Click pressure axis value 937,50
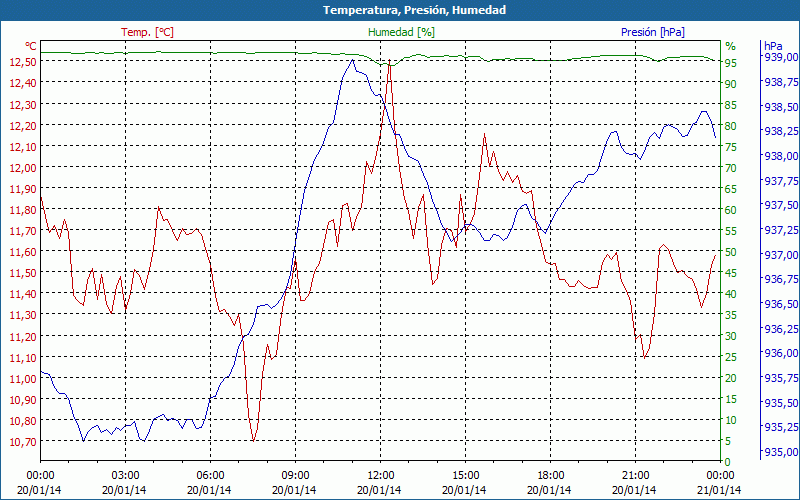This screenshot has width=800, height=500. point(780,205)
